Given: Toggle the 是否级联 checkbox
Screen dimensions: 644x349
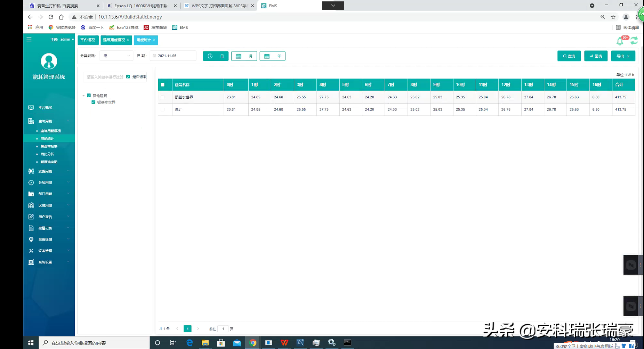Looking at the screenshot, I should 128,77.
